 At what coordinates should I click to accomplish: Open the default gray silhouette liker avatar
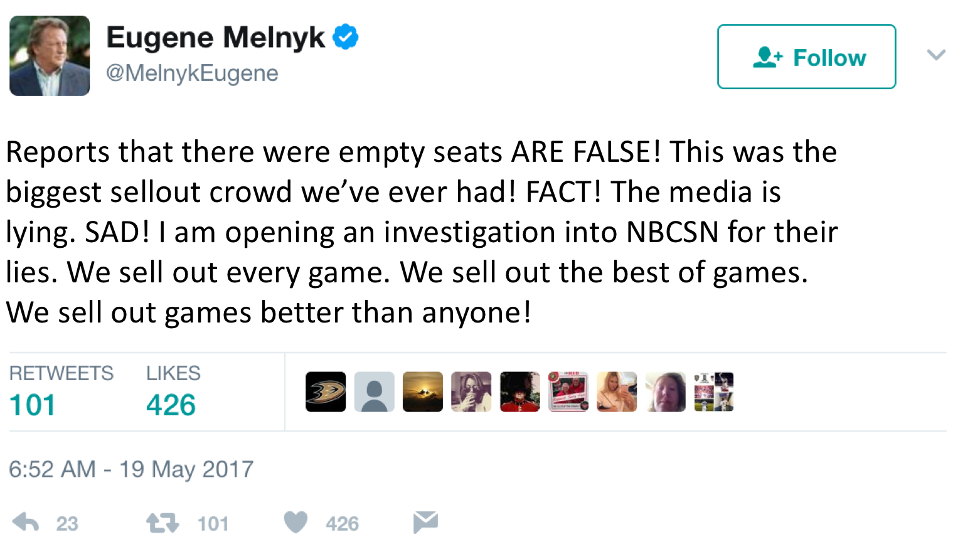375,392
